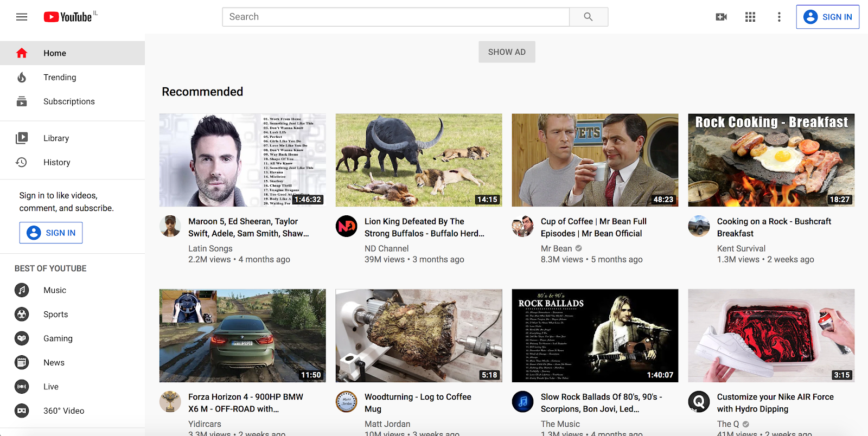Click the search magnifier button
This screenshot has width=868, height=436.
pos(589,17)
